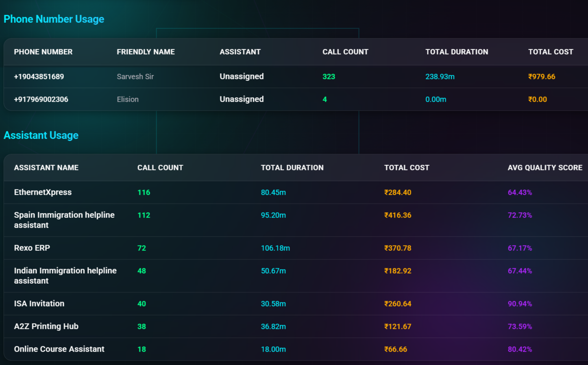
Task: Click friendly name Elision
Action: coord(128,99)
